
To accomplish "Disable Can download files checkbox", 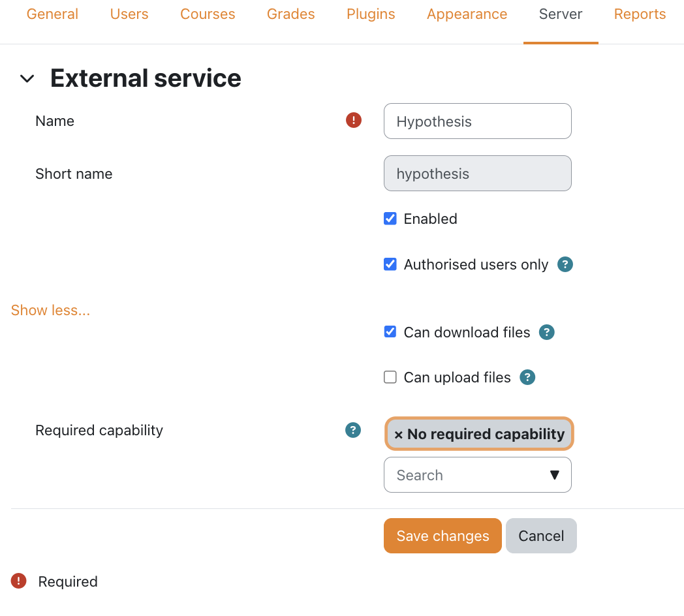I will (x=390, y=331).
